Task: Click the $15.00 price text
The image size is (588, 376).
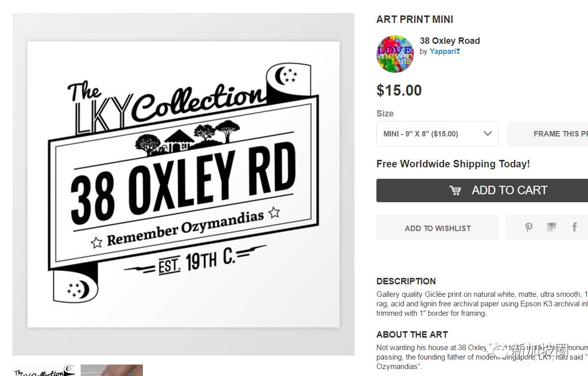Action: pos(399,91)
